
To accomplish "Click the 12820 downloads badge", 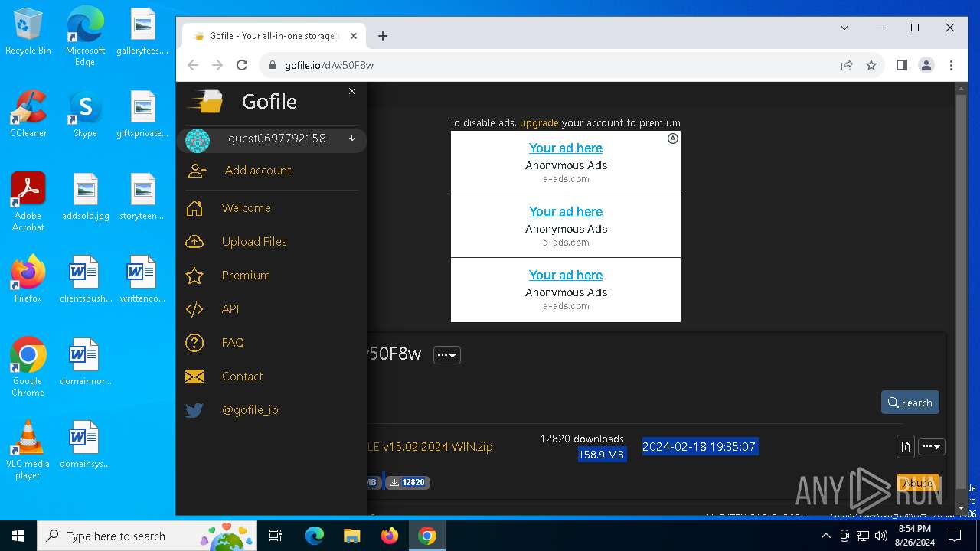I will tap(407, 482).
